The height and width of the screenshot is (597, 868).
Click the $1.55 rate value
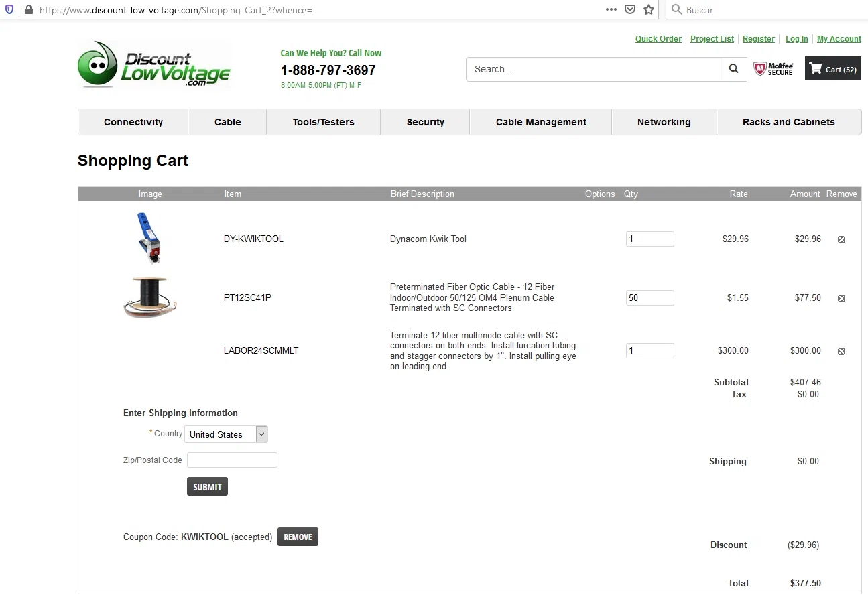pyautogui.click(x=738, y=297)
